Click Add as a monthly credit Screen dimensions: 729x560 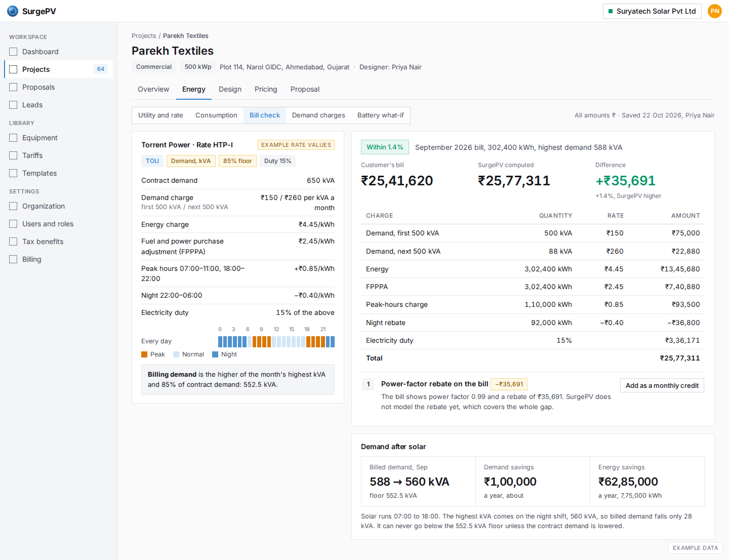[x=662, y=385]
